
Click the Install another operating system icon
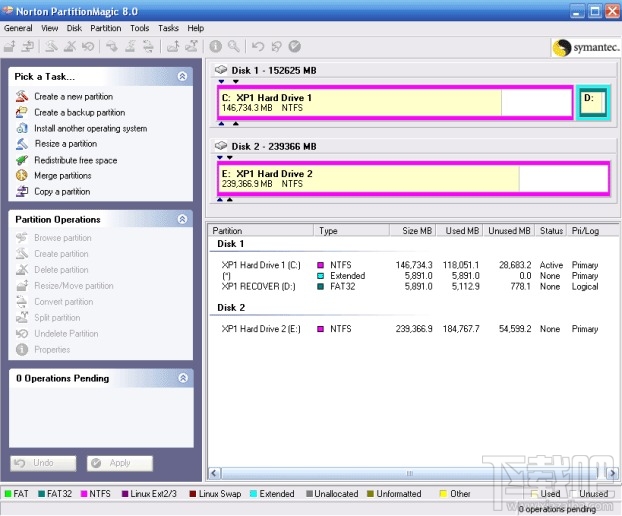[22, 128]
